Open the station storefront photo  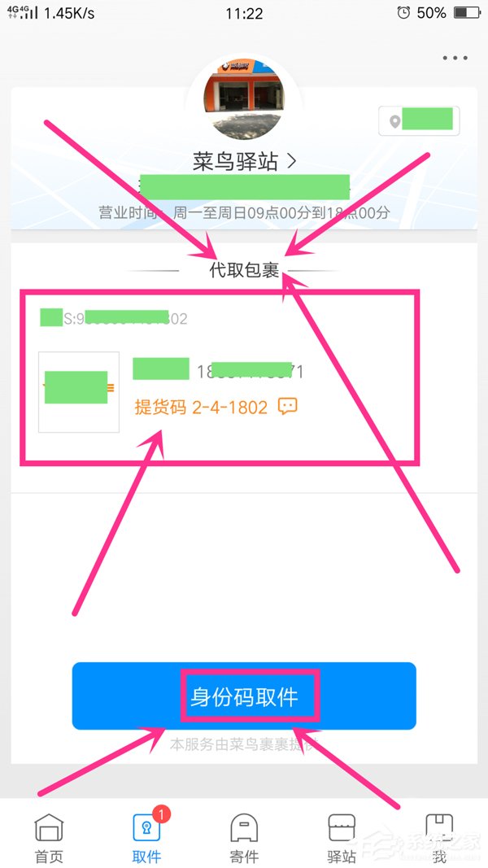coord(244,98)
